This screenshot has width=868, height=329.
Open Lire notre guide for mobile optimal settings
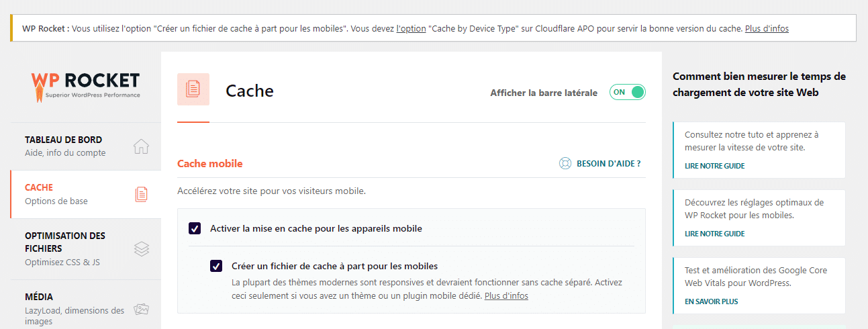(x=714, y=234)
